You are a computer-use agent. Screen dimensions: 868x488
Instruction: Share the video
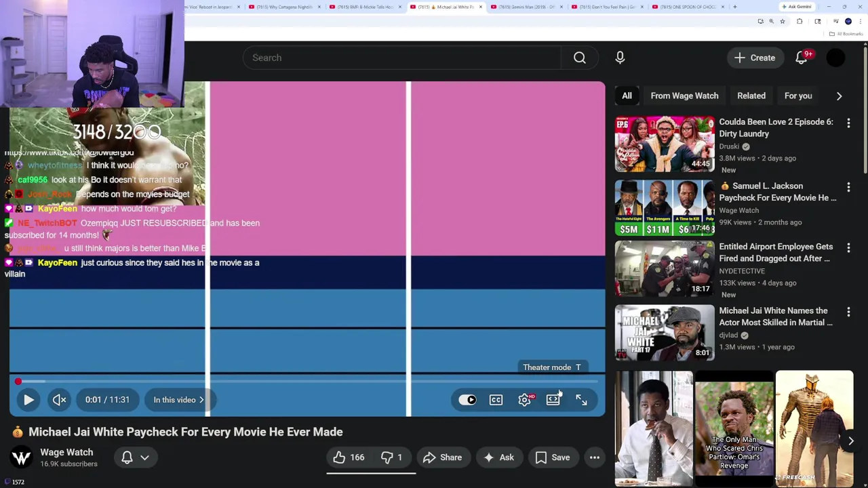[442, 457]
